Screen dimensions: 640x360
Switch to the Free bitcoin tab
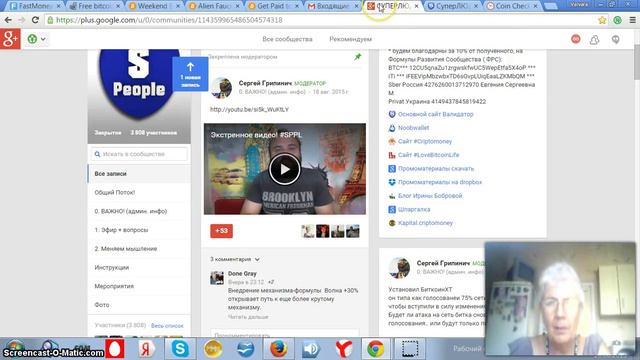(94, 6)
